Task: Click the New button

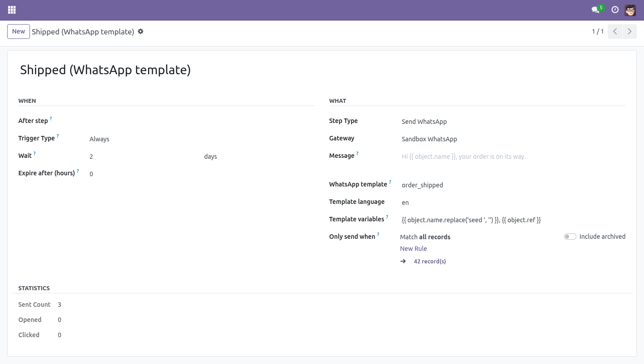Action: 18,31
